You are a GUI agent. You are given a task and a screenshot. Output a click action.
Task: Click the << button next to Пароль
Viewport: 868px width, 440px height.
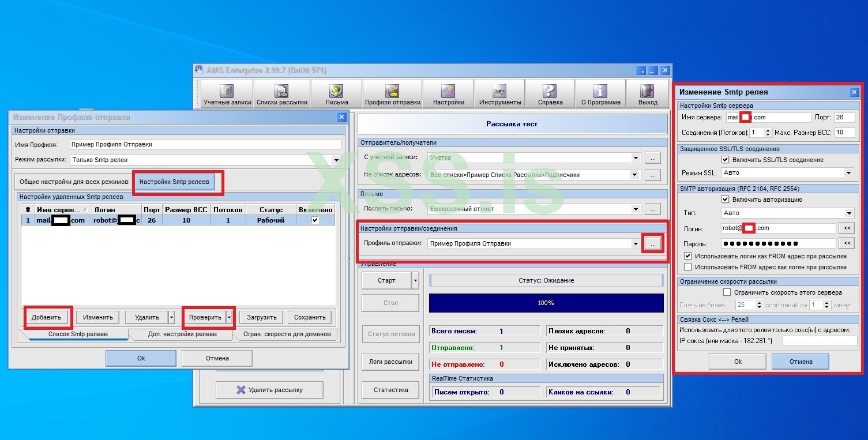tap(846, 243)
